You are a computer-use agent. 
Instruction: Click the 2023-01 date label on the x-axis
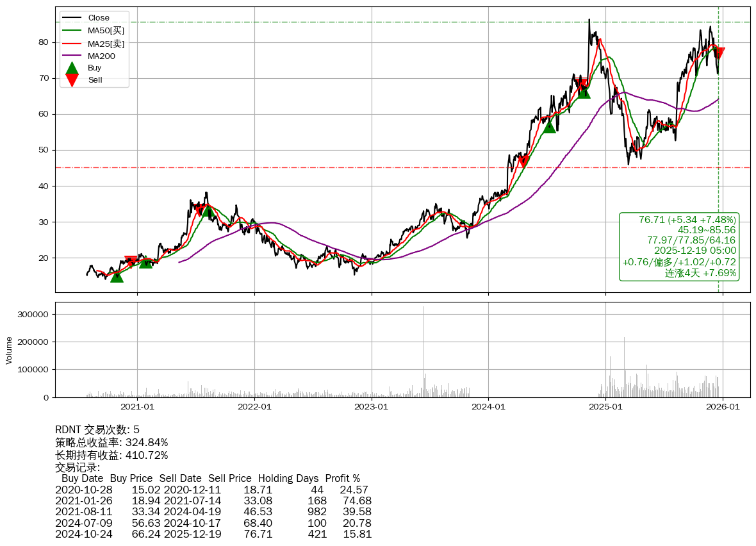pyautogui.click(x=372, y=406)
